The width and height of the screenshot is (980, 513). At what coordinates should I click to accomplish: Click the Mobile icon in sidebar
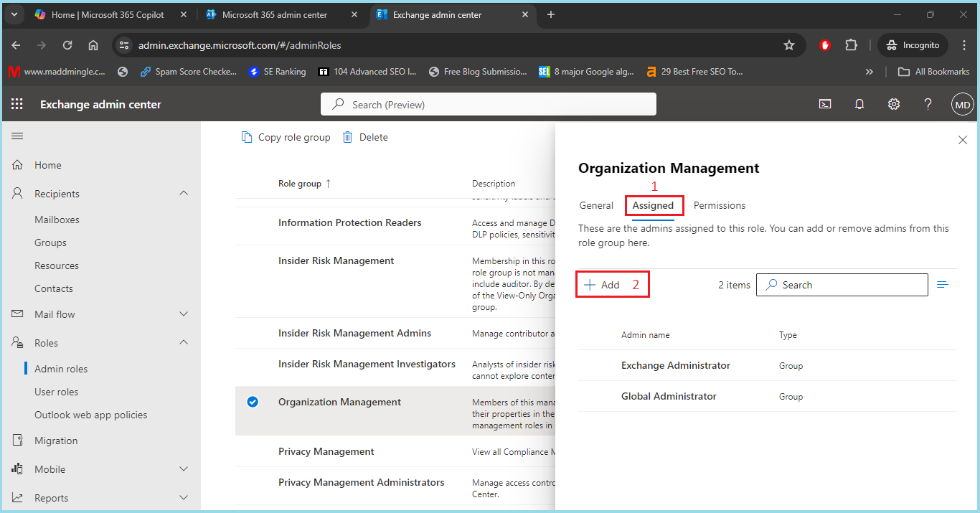pyautogui.click(x=17, y=469)
